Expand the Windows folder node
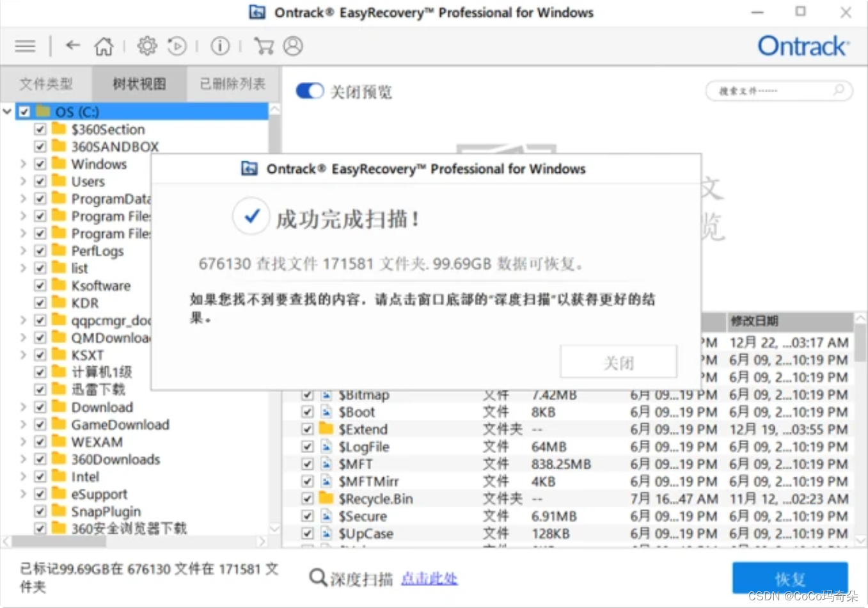Viewport: 868px width, 608px height. [23, 164]
